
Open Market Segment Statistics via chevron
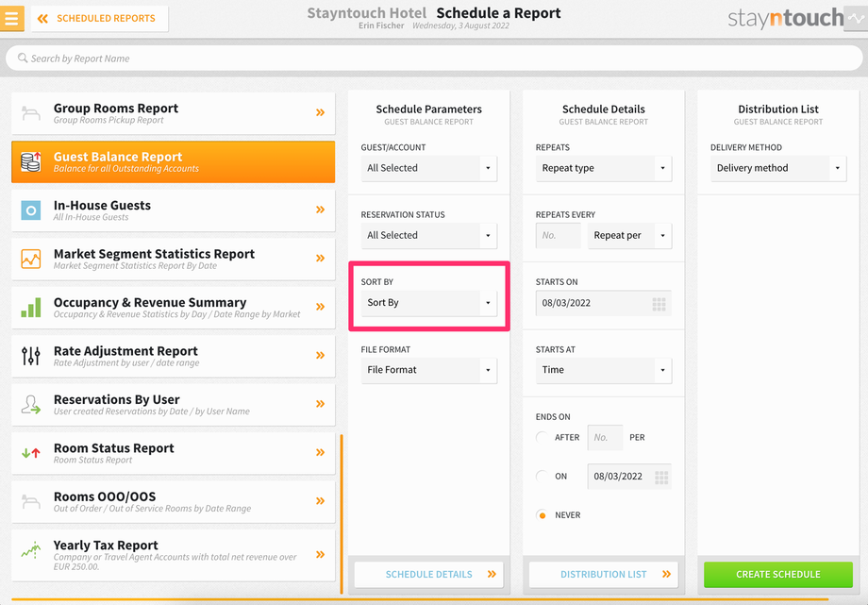[320, 259]
